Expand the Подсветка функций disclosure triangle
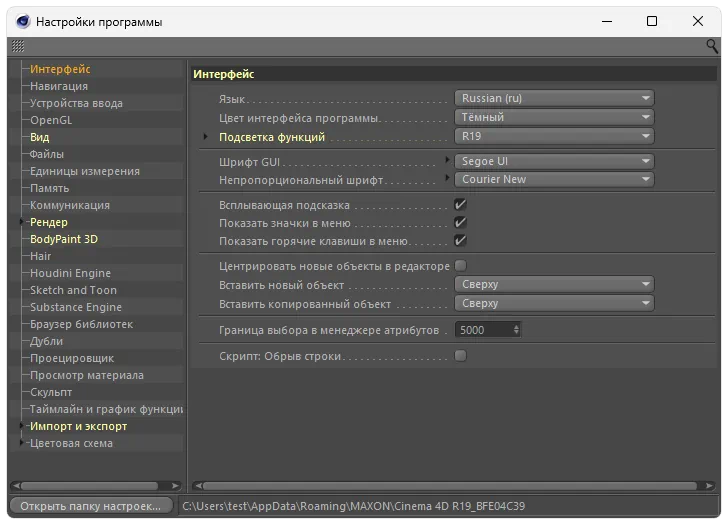 coord(205,137)
